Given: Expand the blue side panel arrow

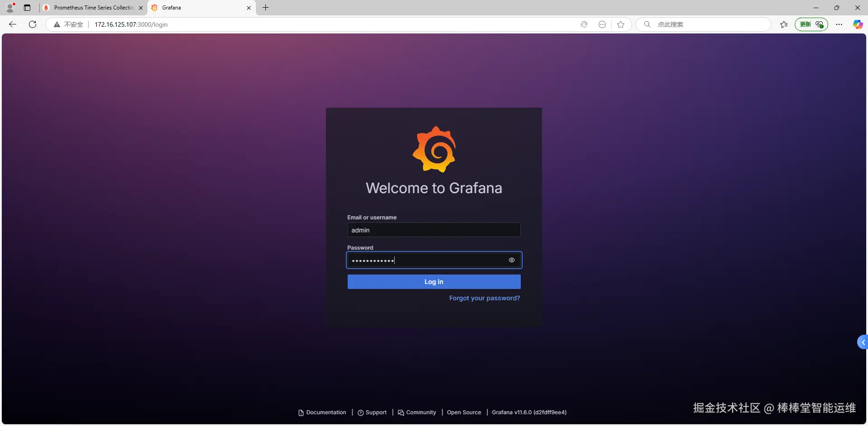Looking at the screenshot, I should 863,342.
